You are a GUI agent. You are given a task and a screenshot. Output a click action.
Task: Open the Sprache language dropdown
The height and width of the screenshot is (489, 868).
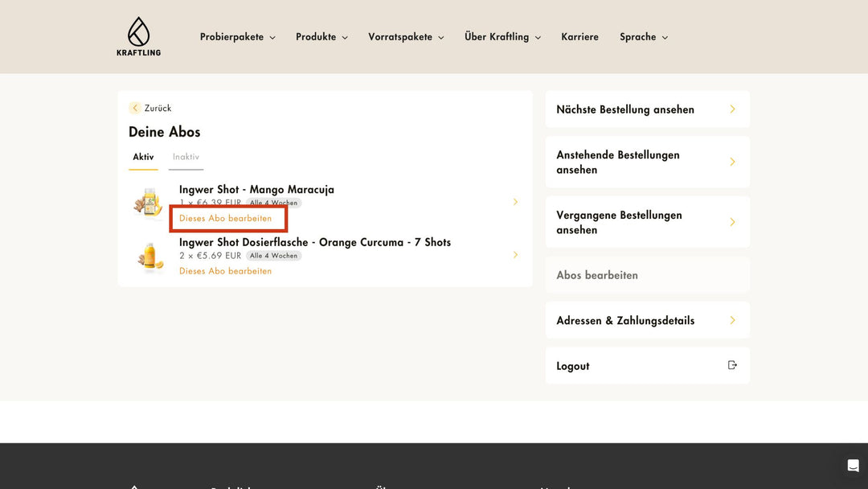[x=643, y=37]
